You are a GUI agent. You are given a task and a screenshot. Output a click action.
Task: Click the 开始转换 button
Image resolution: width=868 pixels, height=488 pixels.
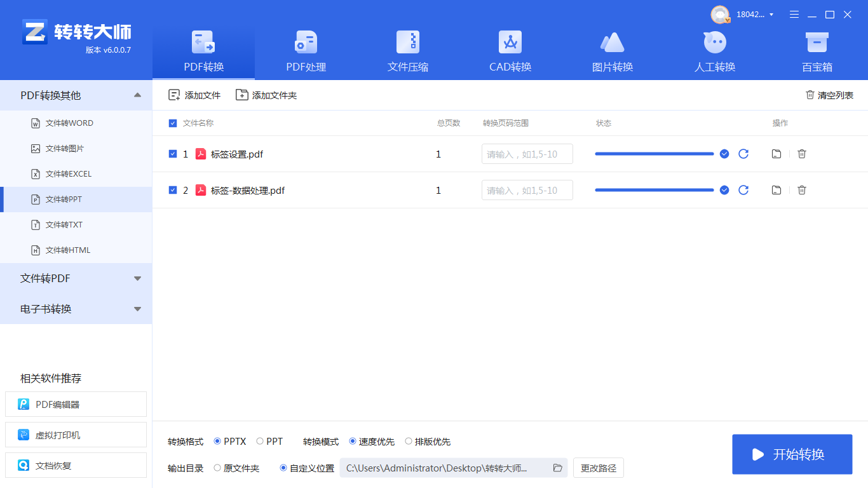792,454
